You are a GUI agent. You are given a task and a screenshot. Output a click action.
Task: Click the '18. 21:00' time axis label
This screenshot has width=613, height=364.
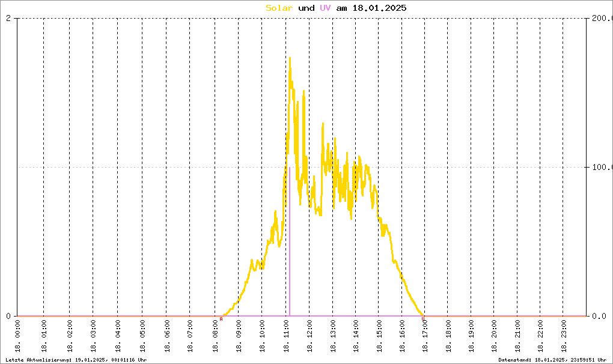click(x=517, y=336)
